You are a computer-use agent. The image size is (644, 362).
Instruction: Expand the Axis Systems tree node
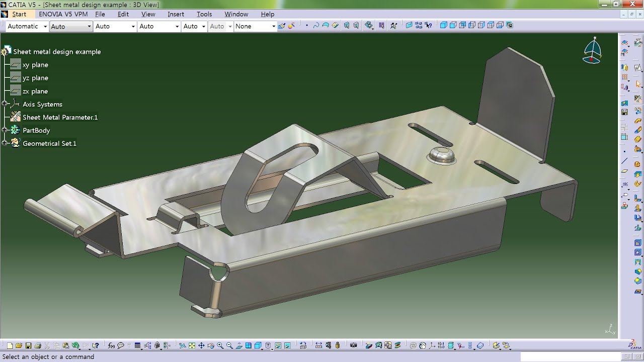[x=4, y=104]
